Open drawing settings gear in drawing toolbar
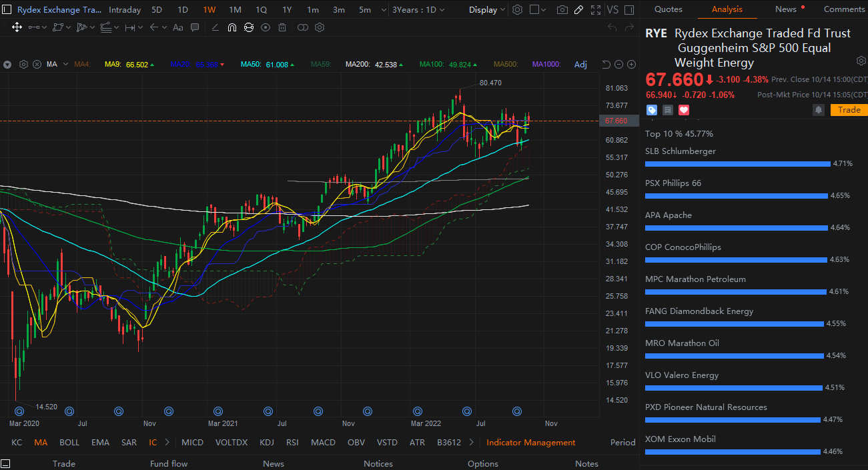This screenshot has height=470, width=868. tap(320, 27)
